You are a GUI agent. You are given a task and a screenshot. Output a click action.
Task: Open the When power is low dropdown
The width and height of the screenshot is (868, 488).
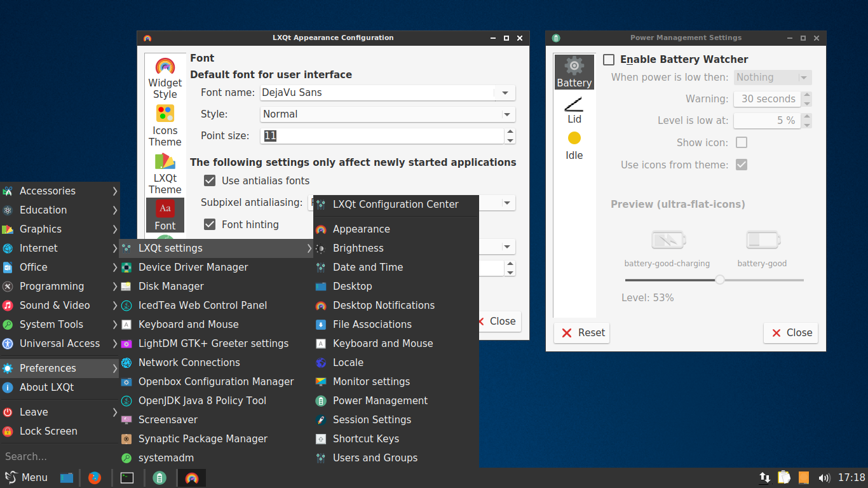(x=773, y=78)
